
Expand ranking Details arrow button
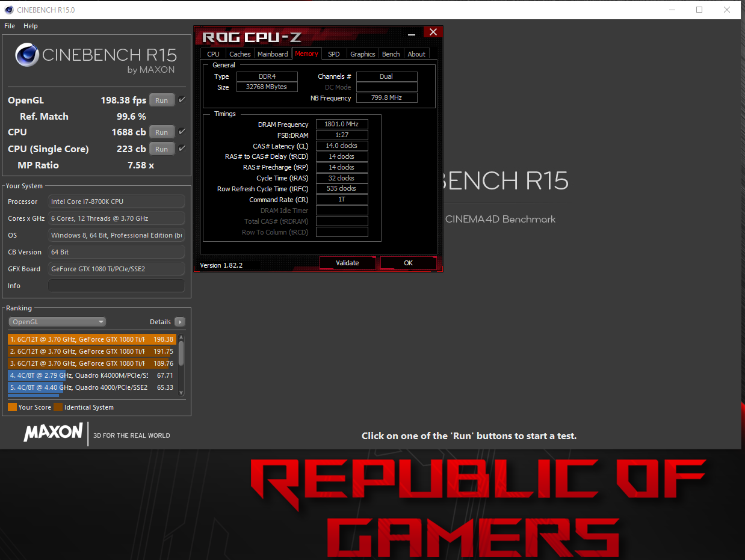tap(179, 322)
